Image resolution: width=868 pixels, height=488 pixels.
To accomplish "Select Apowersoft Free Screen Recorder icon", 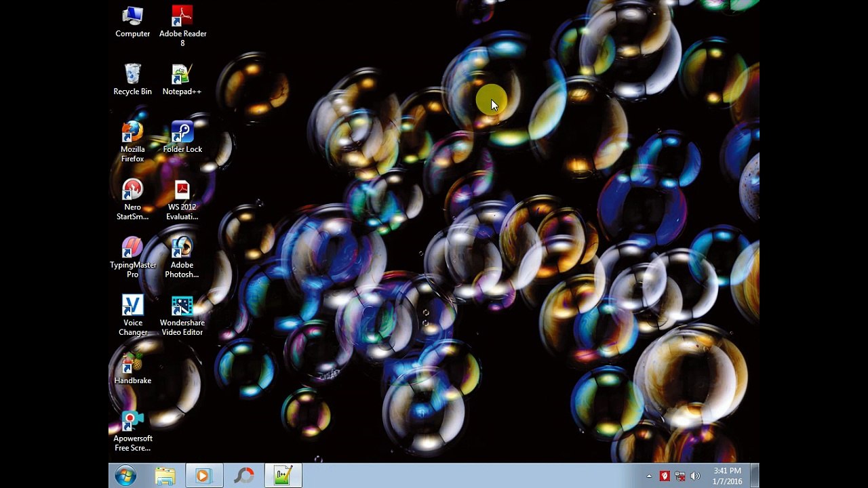I will (x=132, y=430).
